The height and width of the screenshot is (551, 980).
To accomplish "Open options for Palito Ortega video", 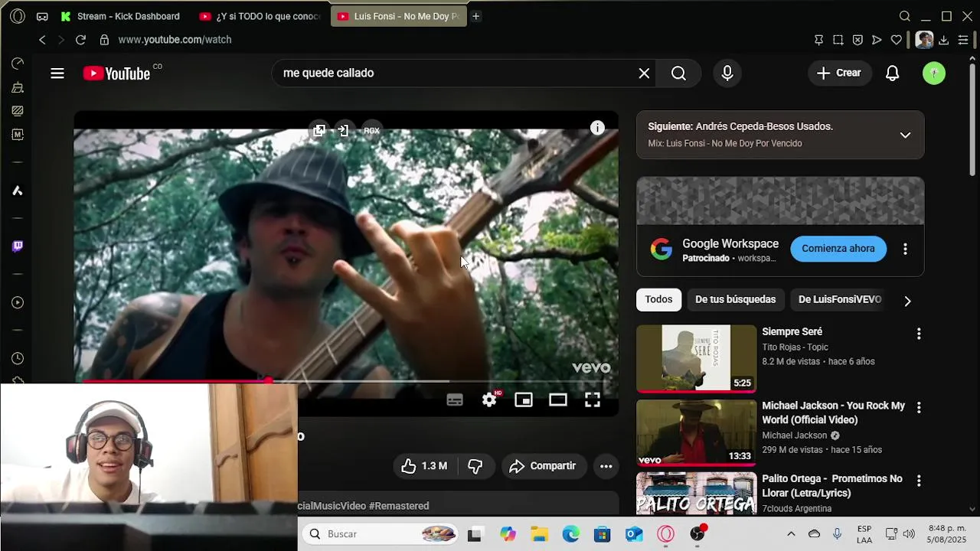I will (919, 481).
